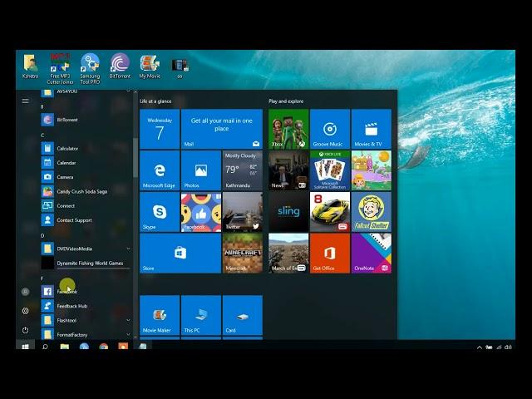This screenshot has height=399, width=532.
Task: Select Samsung Tool PRO desktop shortcut
Action: coord(90,69)
